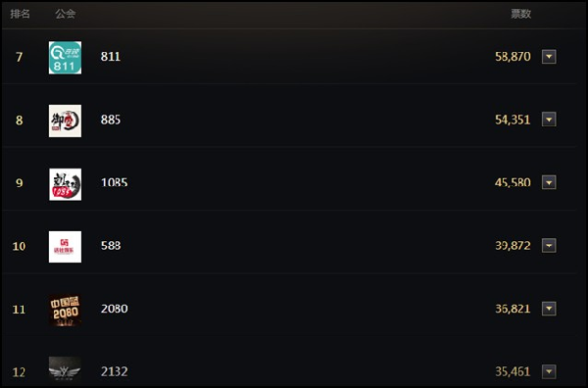Click the 公会 column header
588x388 pixels.
click(x=66, y=14)
